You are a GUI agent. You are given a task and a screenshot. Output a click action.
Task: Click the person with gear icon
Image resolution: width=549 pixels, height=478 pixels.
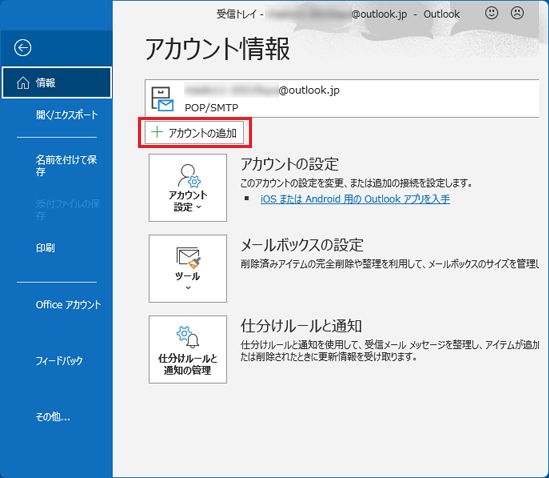(x=189, y=176)
